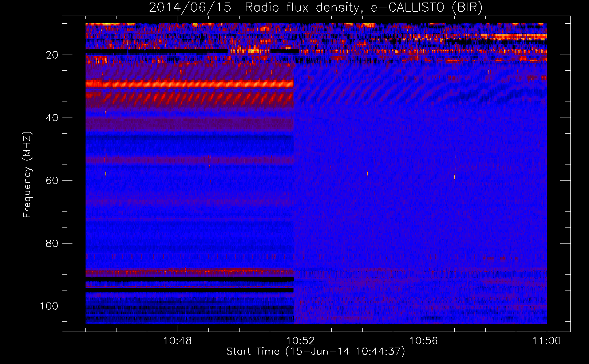
Task: Click the '10:48' time tick label
Action: click(178, 341)
